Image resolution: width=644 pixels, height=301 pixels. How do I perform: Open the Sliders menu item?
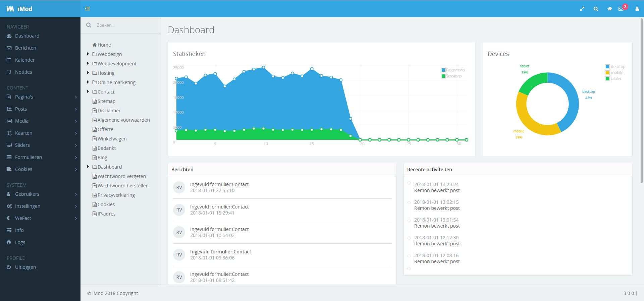pyautogui.click(x=40, y=145)
